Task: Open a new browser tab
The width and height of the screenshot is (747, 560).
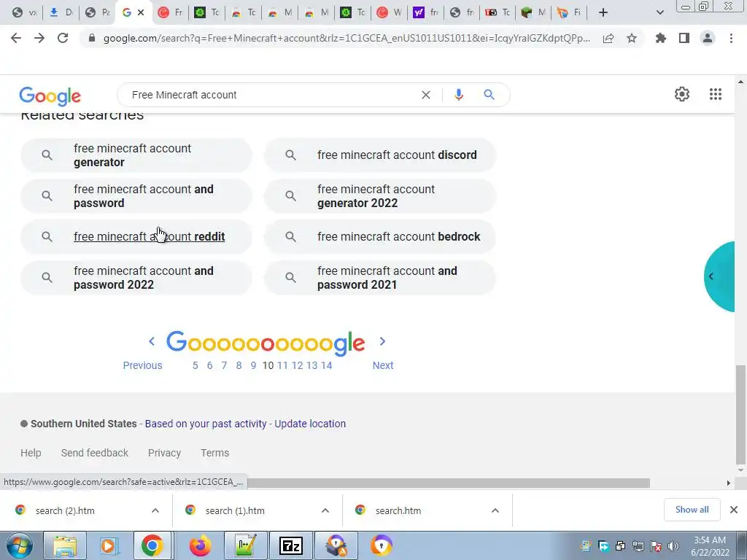Action: 603,12
